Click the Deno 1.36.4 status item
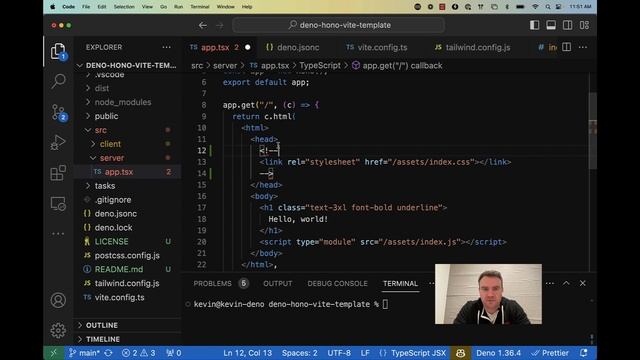 point(498,353)
